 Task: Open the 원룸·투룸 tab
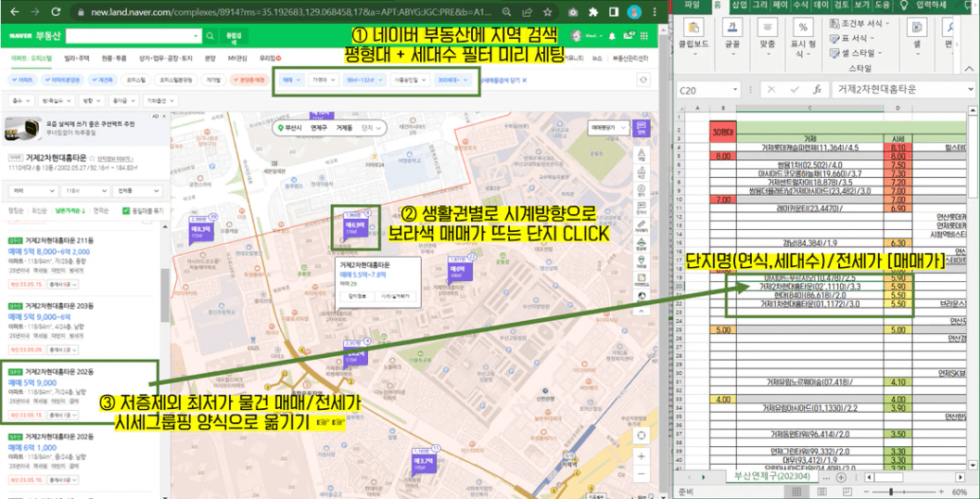[x=114, y=58]
